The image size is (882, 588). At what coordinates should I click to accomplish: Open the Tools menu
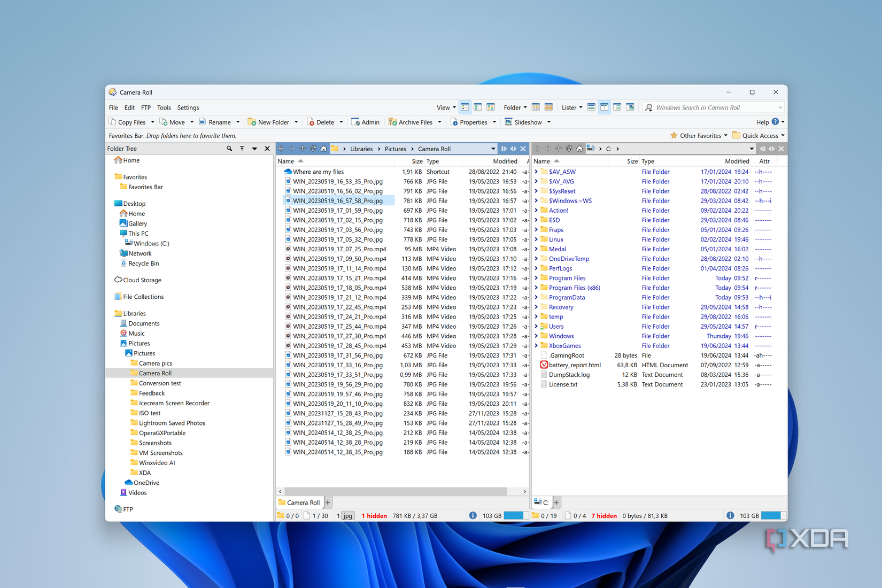[164, 107]
